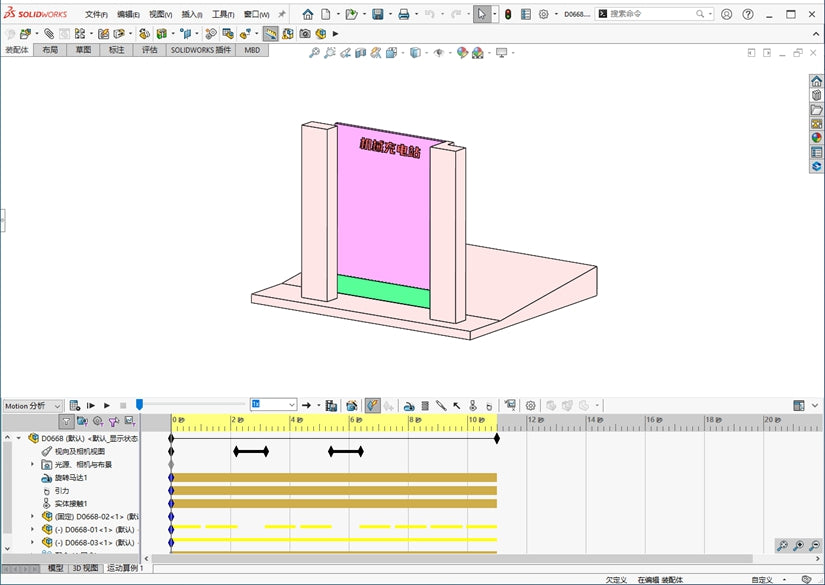
Task: Open the Animation Wizard icon
Action: click(351, 406)
